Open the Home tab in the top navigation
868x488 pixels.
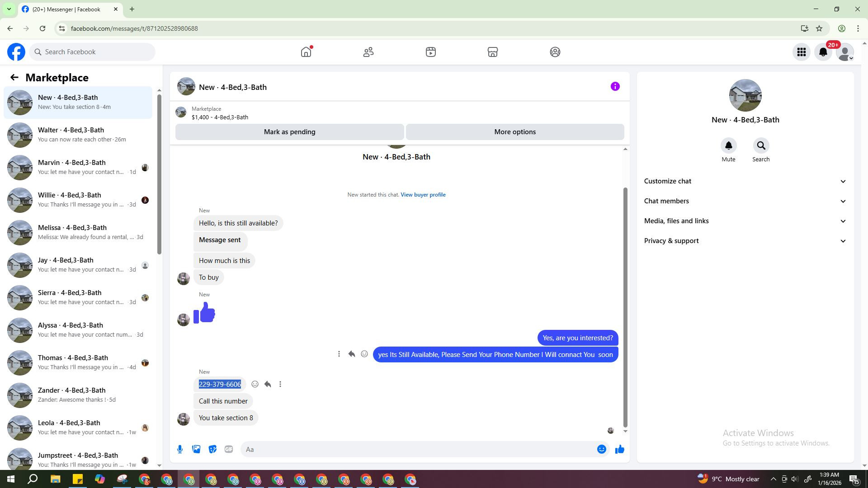click(x=306, y=52)
